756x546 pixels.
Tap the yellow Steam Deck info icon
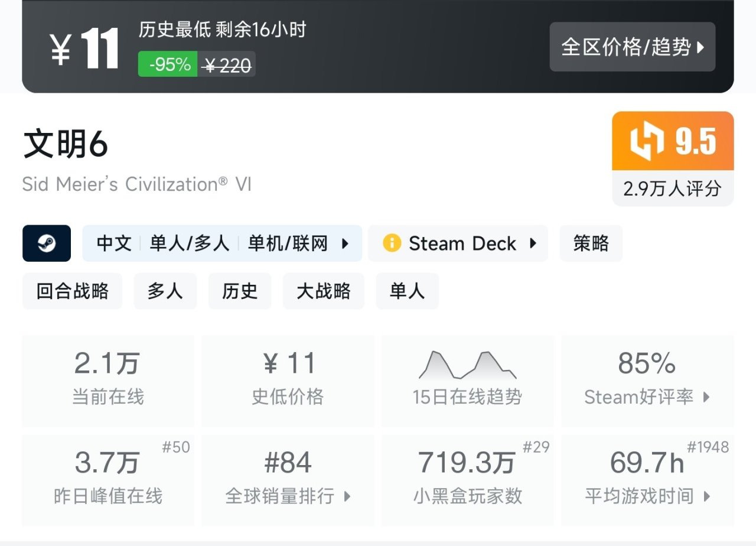point(392,243)
